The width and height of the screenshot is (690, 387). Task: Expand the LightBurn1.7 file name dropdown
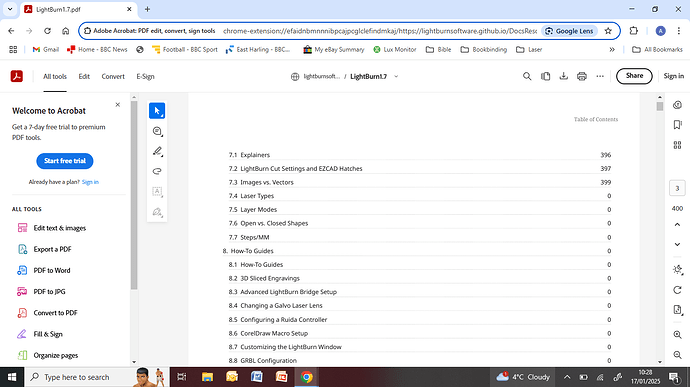pos(396,76)
